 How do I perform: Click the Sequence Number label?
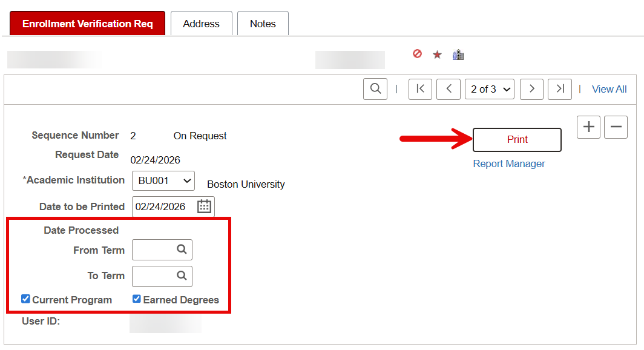[x=75, y=135]
